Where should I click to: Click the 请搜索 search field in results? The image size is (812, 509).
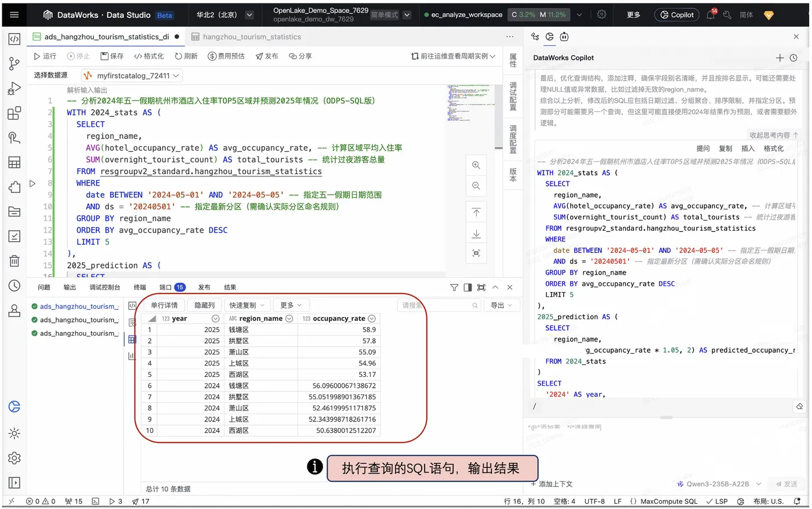(440, 305)
